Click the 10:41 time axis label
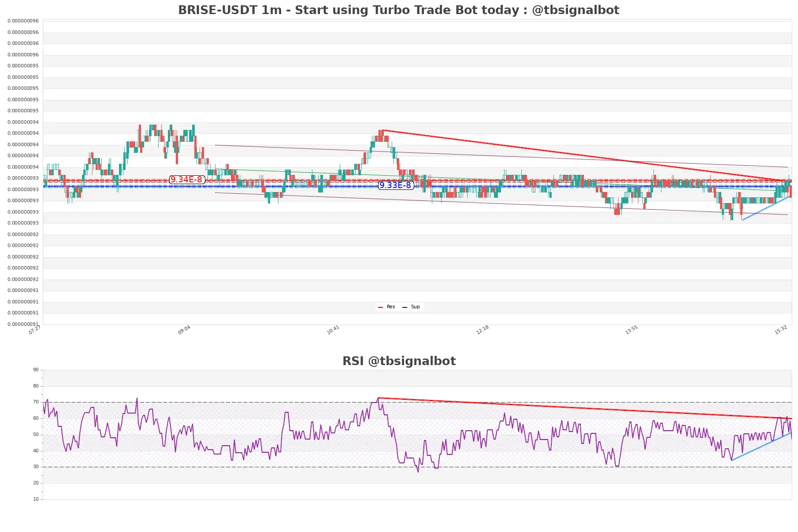This screenshot has height=532, width=798. click(x=333, y=330)
